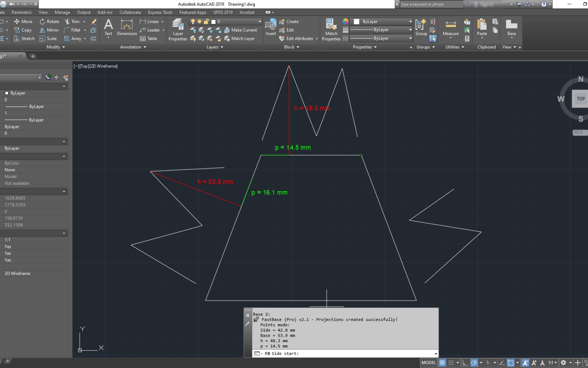588x368 pixels.
Task: Expand the Layers panel
Action: tap(215, 47)
